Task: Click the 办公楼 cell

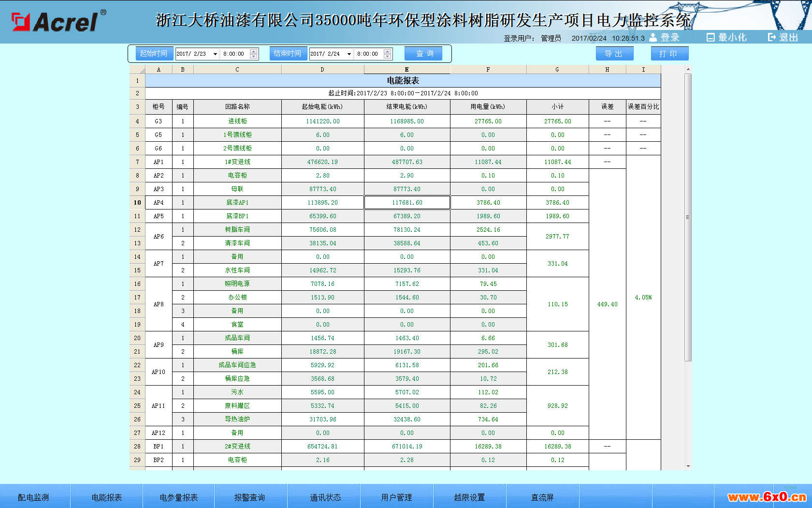Action: (x=237, y=298)
